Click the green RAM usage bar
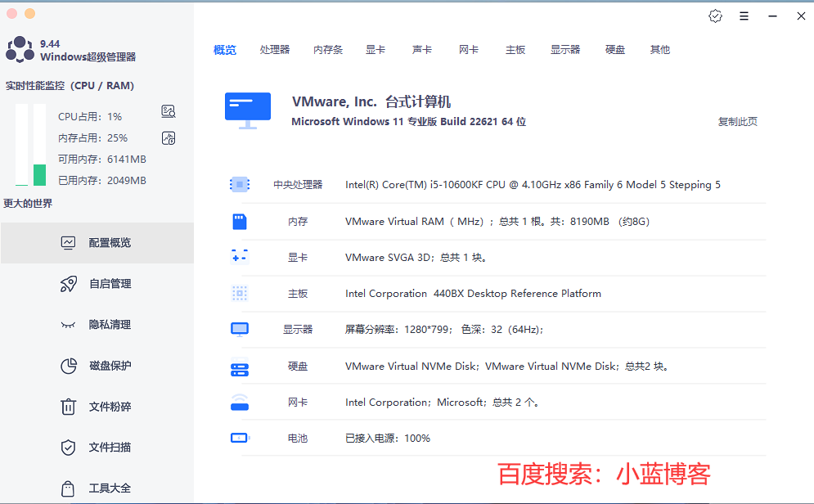814x504 pixels. [x=39, y=175]
